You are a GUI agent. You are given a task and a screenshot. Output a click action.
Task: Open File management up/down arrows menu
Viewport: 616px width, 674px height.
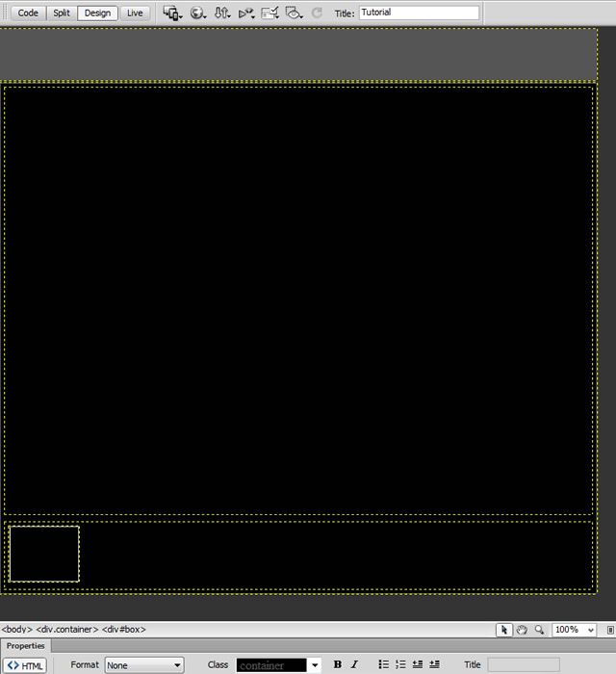click(222, 13)
